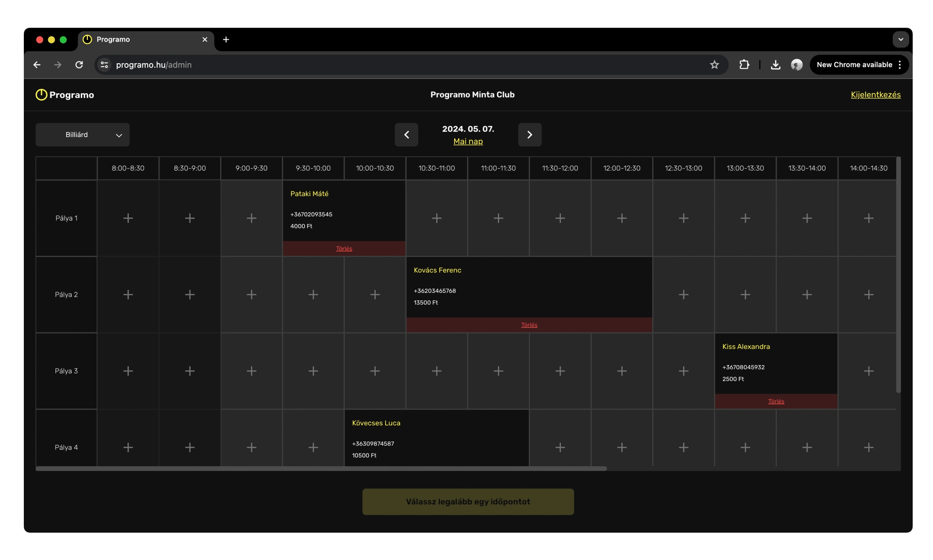Expand the dropdown arrow next to Billiárd

click(x=119, y=135)
